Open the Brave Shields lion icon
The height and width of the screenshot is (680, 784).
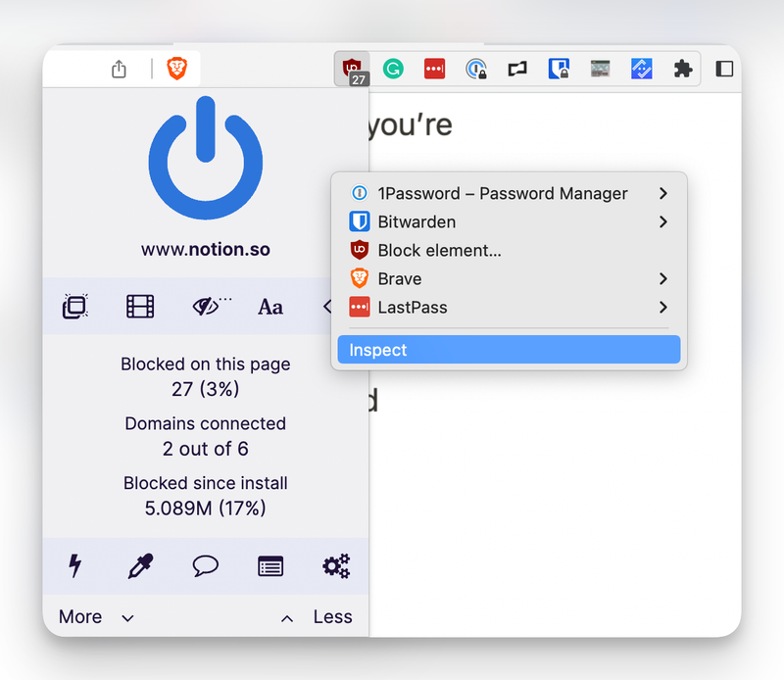[x=177, y=69]
